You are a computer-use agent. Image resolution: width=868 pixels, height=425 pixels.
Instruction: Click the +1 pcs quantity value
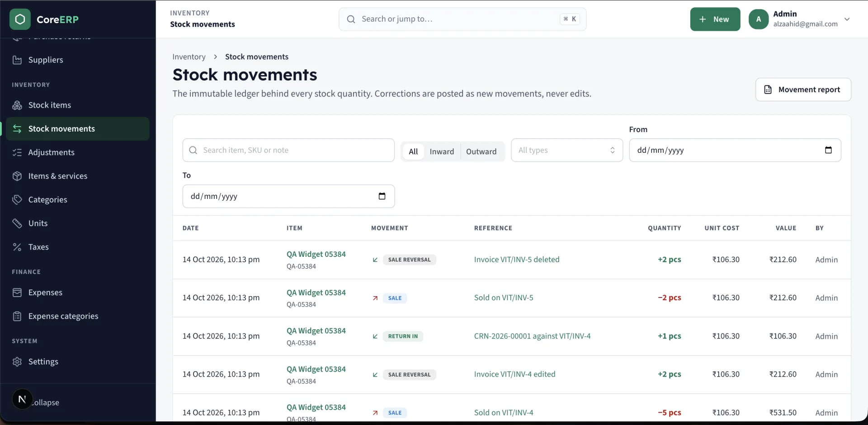pos(669,336)
